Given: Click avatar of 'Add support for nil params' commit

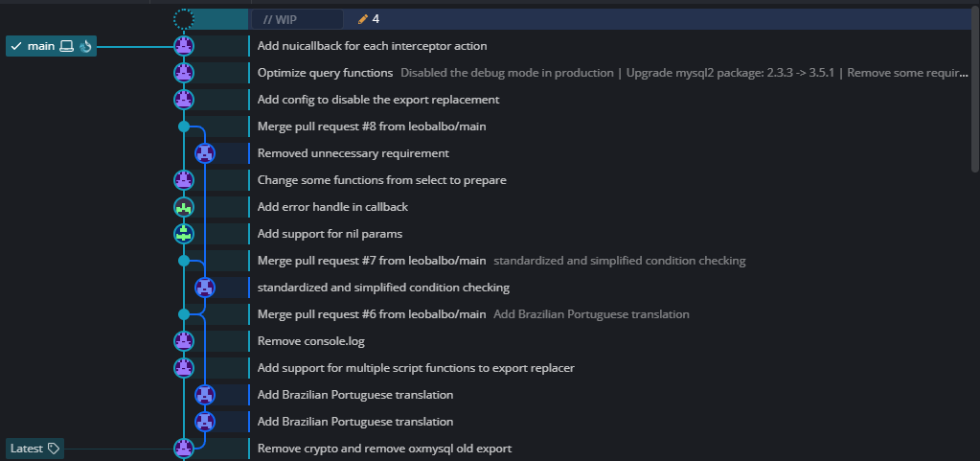Looking at the screenshot, I should (184, 233).
